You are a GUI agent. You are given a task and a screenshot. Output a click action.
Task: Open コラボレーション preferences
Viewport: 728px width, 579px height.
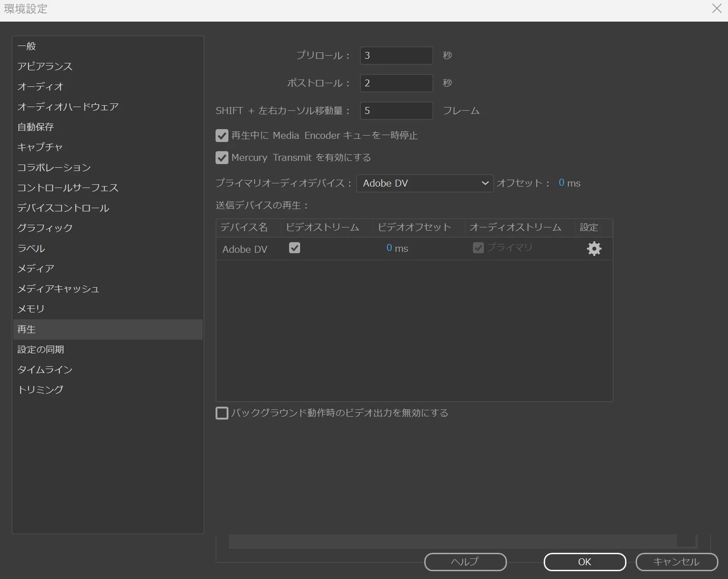(x=108, y=167)
